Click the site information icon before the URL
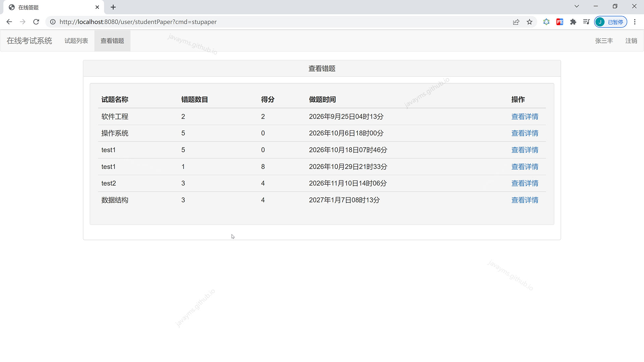 point(53,22)
